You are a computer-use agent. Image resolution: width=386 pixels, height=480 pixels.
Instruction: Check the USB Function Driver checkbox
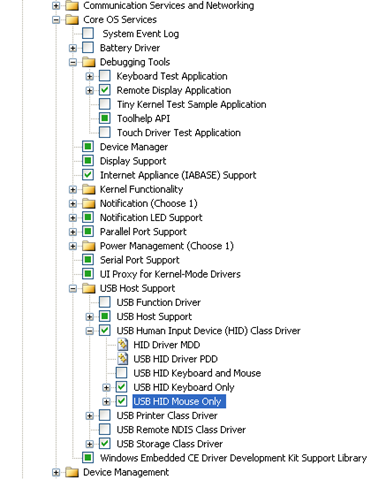click(105, 302)
